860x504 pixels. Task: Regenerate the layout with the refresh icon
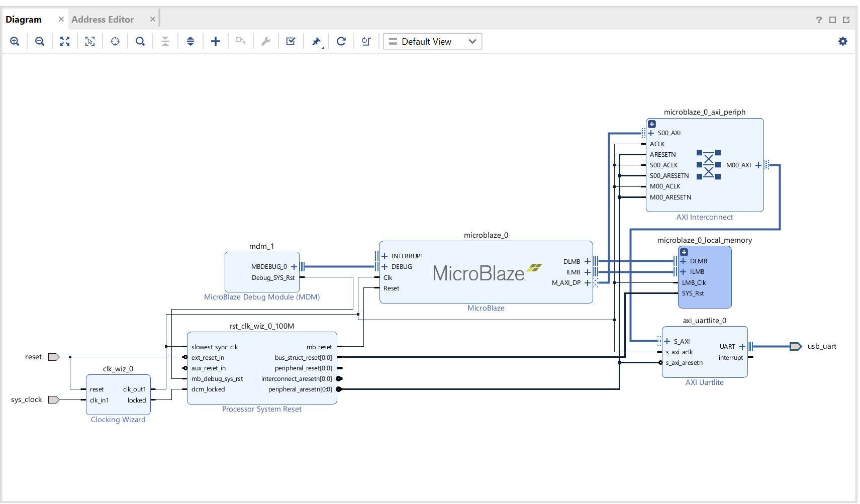pos(341,41)
